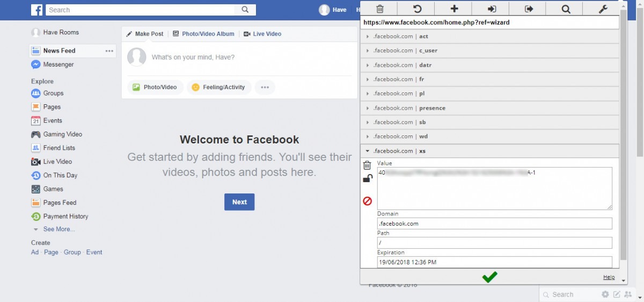Click the Facebook search magnifier button

pos(245,10)
